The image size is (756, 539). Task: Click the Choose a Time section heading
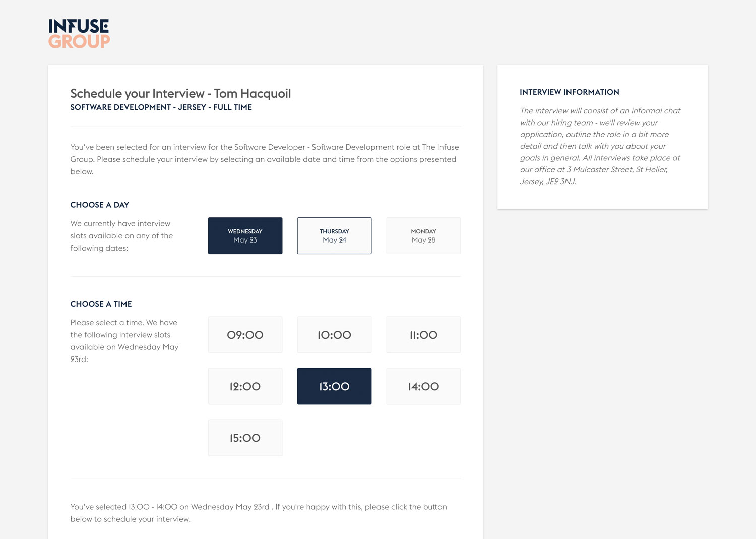(101, 304)
